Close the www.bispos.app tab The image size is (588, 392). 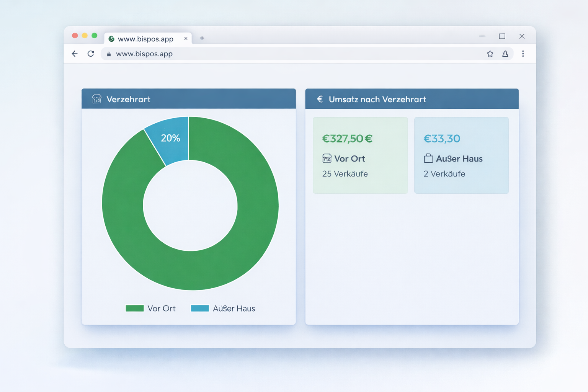click(x=186, y=39)
